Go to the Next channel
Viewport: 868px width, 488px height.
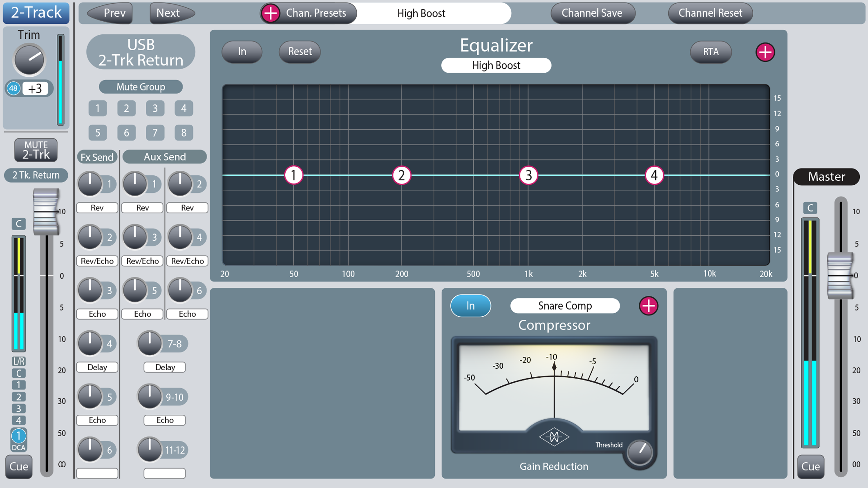pos(172,13)
